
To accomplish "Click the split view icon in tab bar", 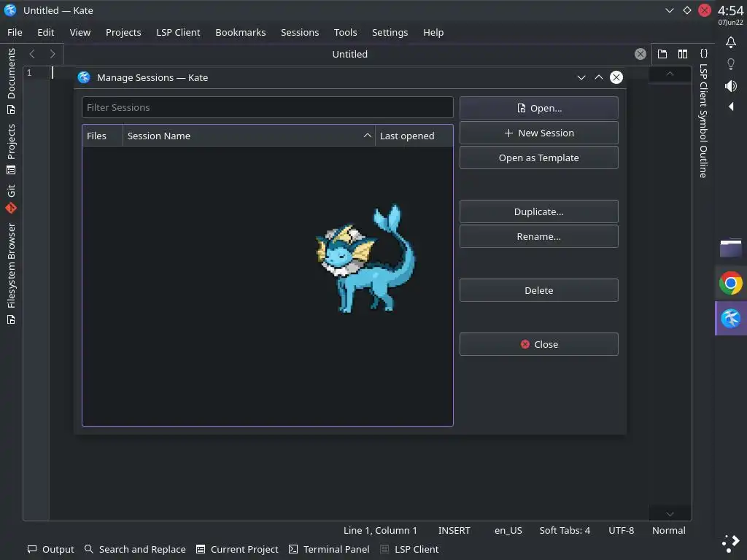I will (x=683, y=54).
